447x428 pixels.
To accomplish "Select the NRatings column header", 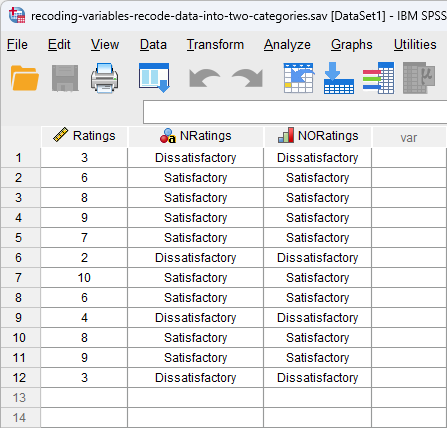I will point(196,136).
